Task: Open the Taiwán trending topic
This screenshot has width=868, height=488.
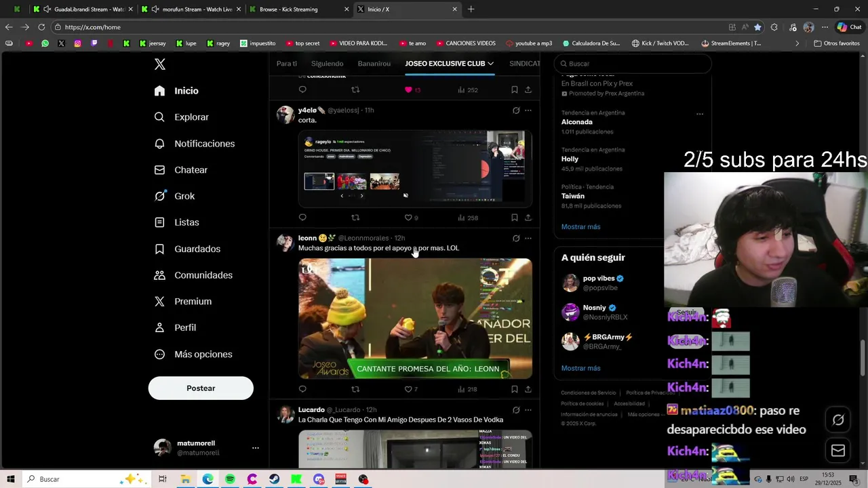Action: [573, 196]
